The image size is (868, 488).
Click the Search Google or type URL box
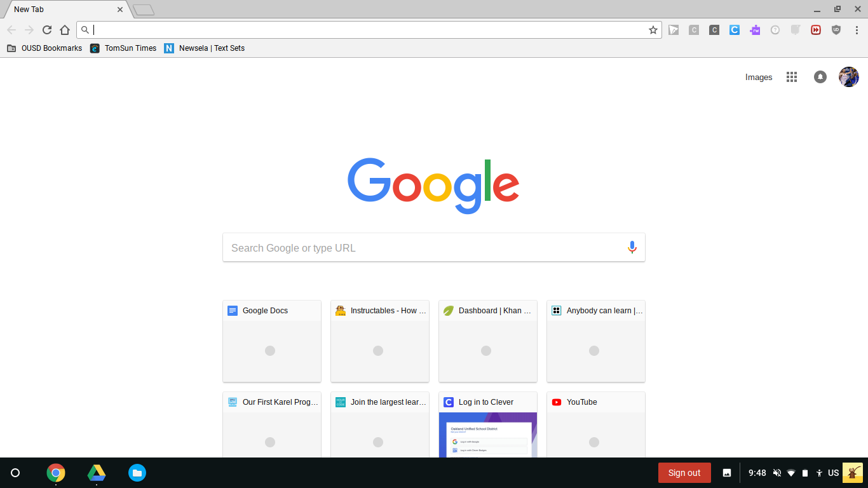pos(434,247)
